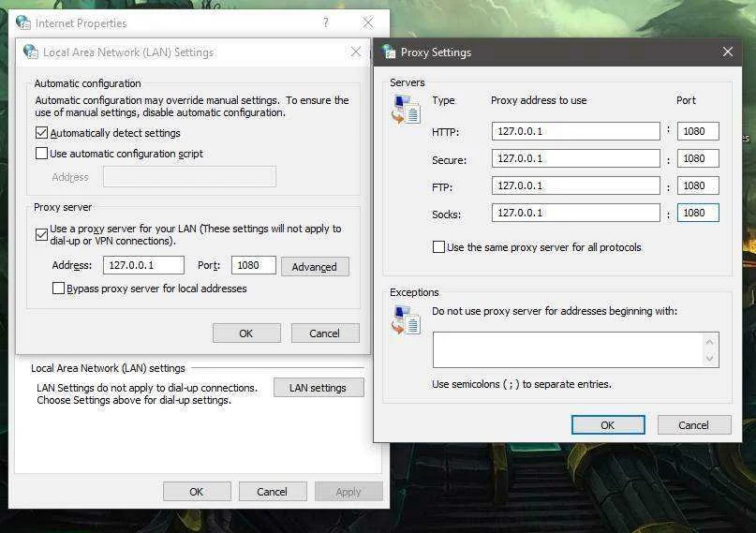Click the Exceptions section computer icon
The height and width of the screenshot is (533, 756).
click(x=406, y=320)
